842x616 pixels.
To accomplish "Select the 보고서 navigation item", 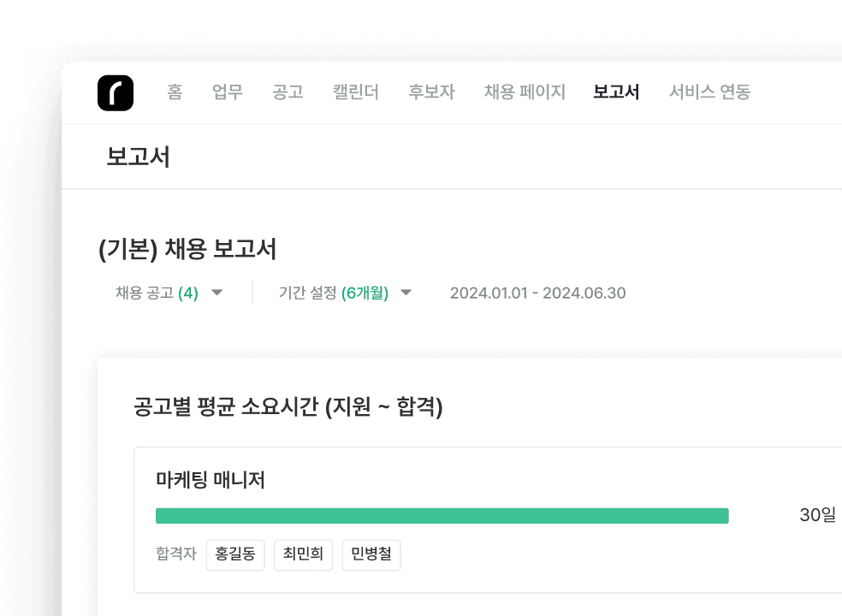I will click(x=616, y=92).
